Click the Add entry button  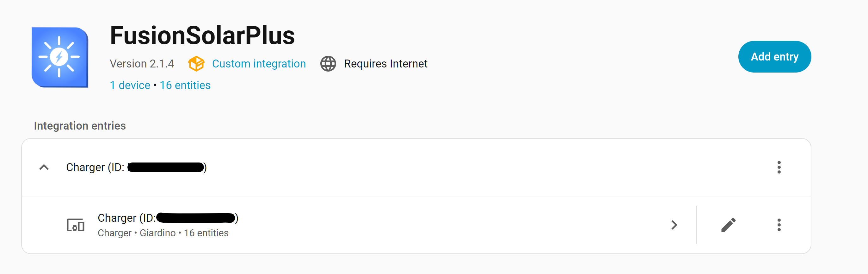[774, 57]
